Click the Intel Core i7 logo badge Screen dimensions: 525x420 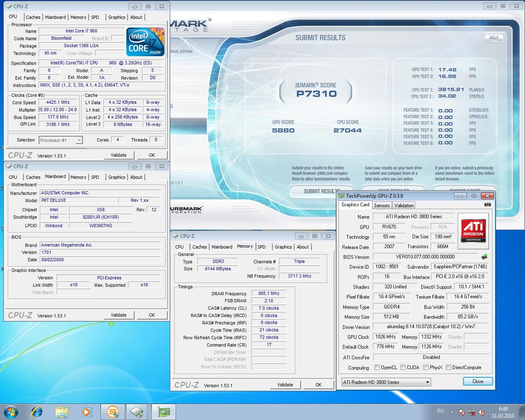pyautogui.click(x=145, y=41)
